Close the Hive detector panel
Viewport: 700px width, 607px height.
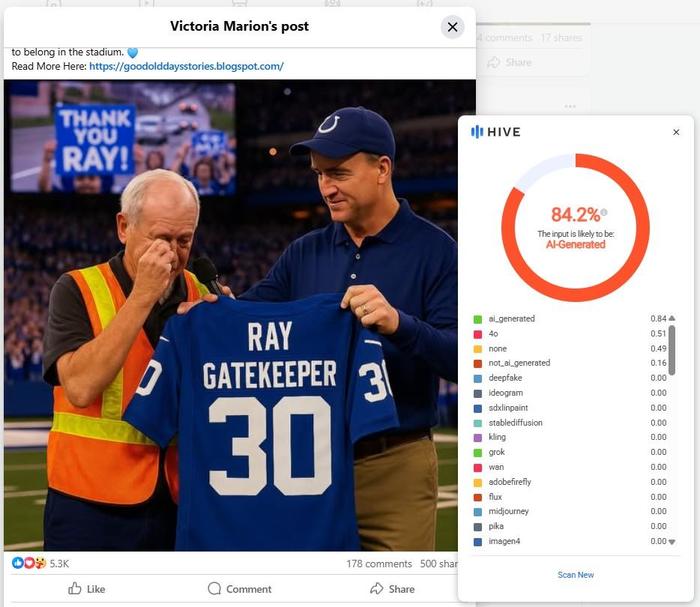tap(676, 132)
